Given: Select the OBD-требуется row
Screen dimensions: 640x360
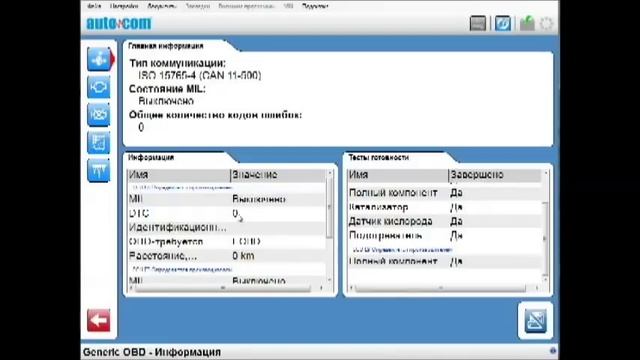Looking at the screenshot, I should pos(227,242).
